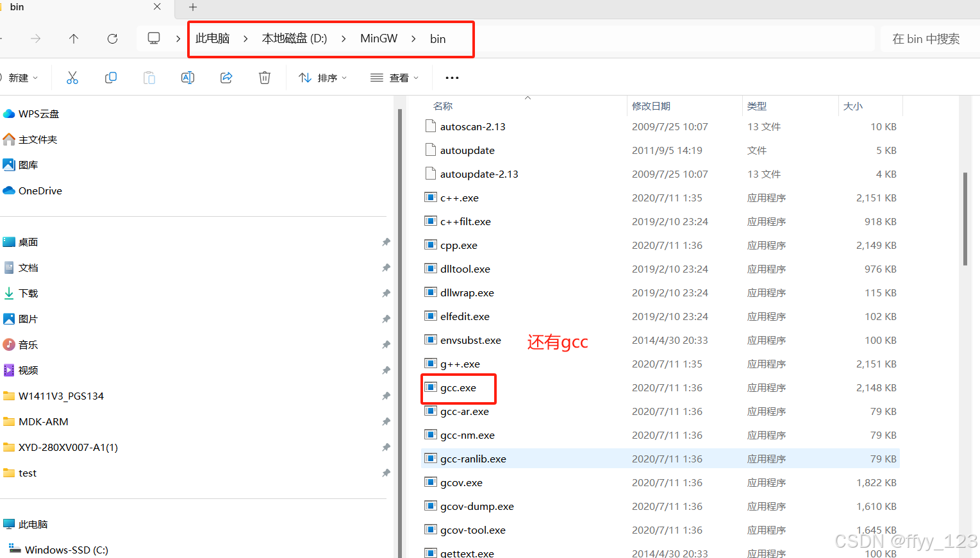
Task: Open 音乐 in sidebar
Action: point(21,344)
